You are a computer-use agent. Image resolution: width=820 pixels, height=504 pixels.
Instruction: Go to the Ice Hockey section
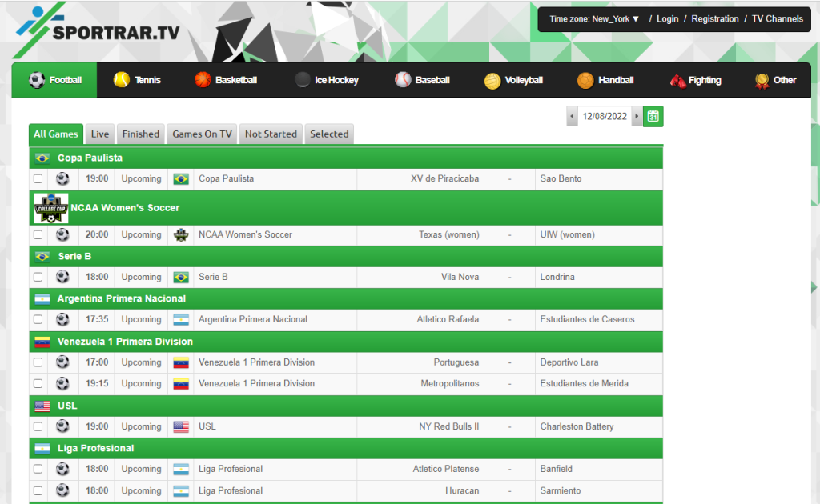[x=327, y=80]
